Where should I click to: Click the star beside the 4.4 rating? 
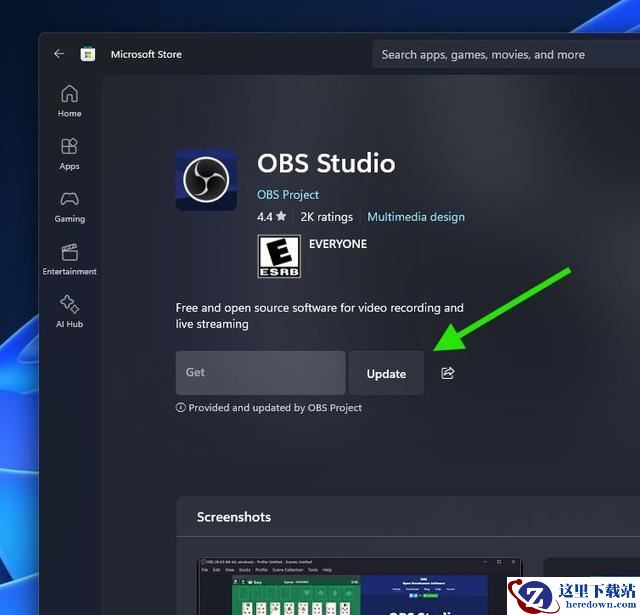[x=281, y=216]
